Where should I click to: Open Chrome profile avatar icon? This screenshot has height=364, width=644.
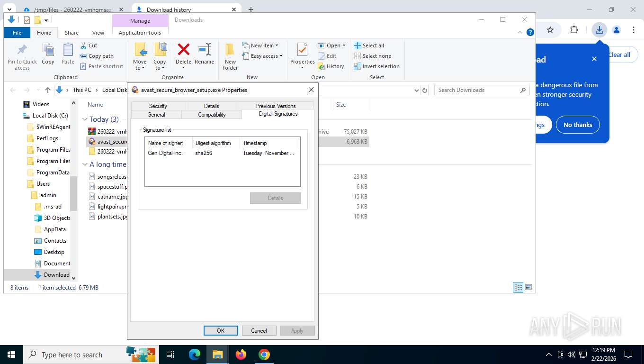(x=617, y=30)
